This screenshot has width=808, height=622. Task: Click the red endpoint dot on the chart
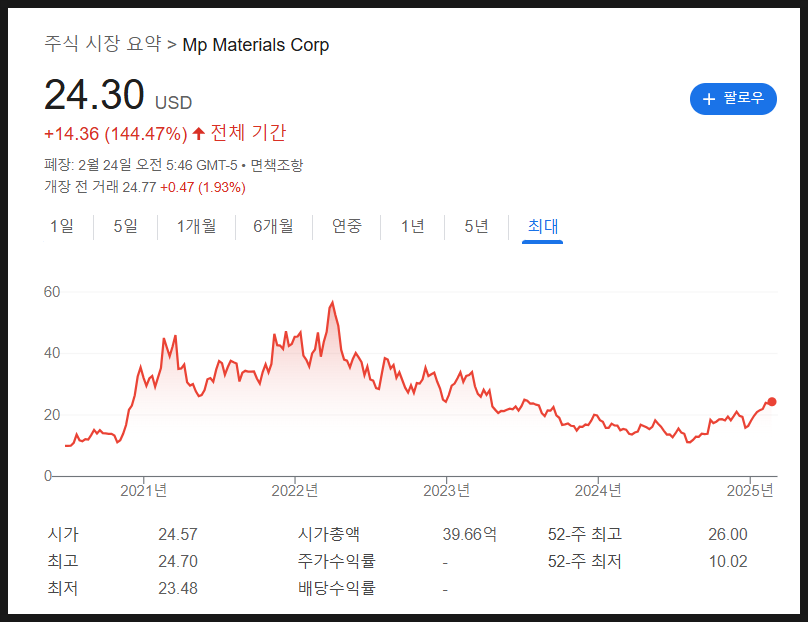[x=771, y=401]
